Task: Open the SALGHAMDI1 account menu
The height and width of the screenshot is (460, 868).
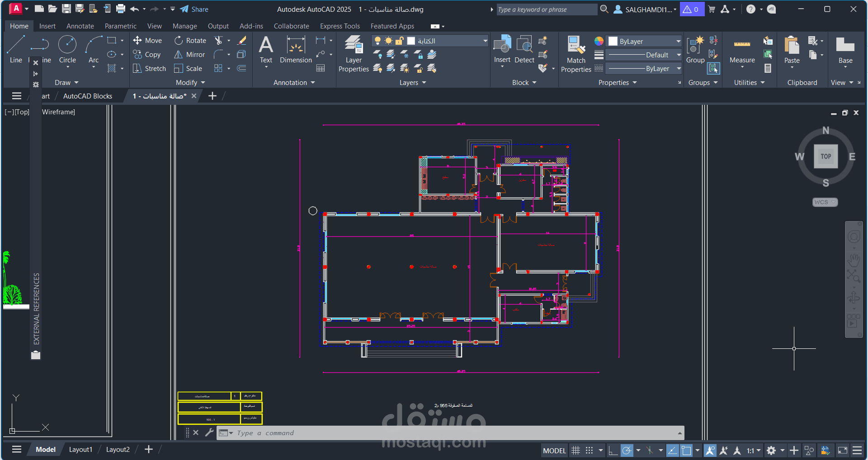Action: [x=645, y=9]
